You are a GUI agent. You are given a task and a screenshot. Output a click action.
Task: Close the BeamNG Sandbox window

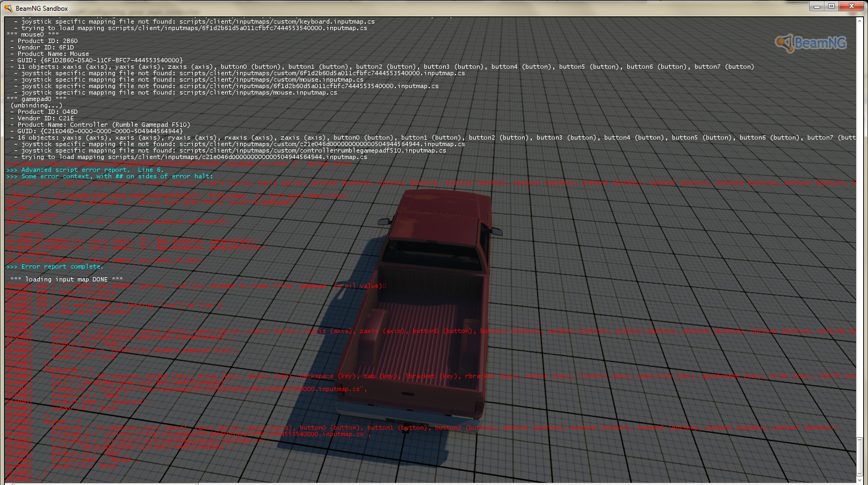(851, 6)
